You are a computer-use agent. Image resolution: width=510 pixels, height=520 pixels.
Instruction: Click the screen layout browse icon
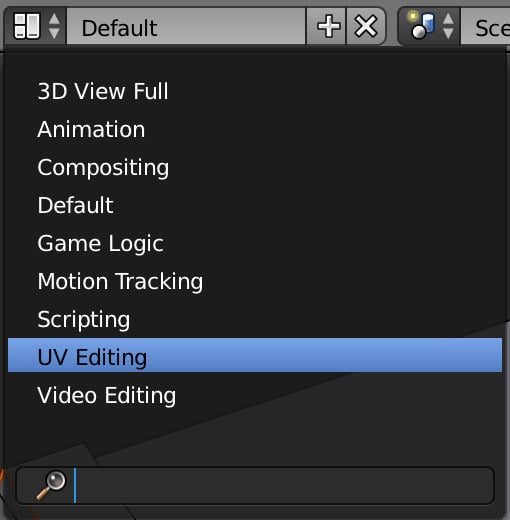click(27, 26)
